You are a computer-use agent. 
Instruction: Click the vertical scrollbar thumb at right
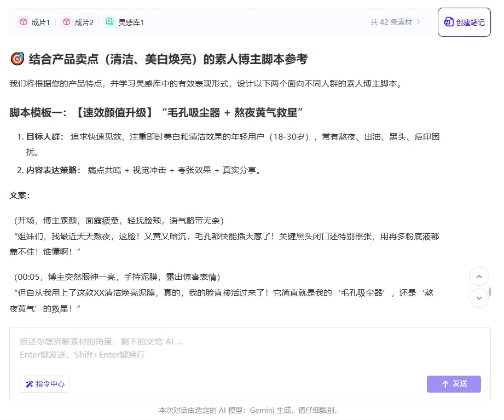[490, 291]
